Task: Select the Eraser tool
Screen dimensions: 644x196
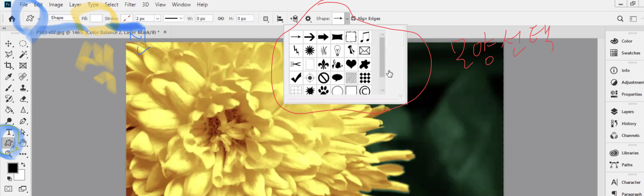Action: 23,99
